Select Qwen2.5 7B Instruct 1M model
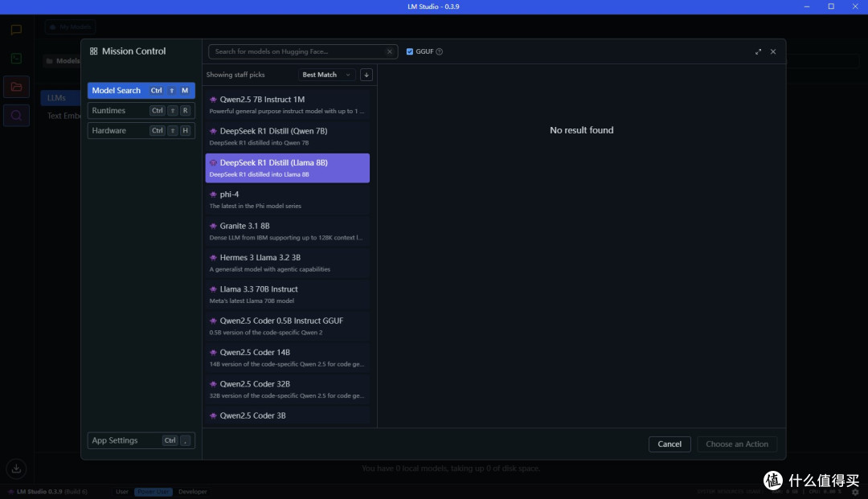This screenshot has height=499, width=868. 287,104
